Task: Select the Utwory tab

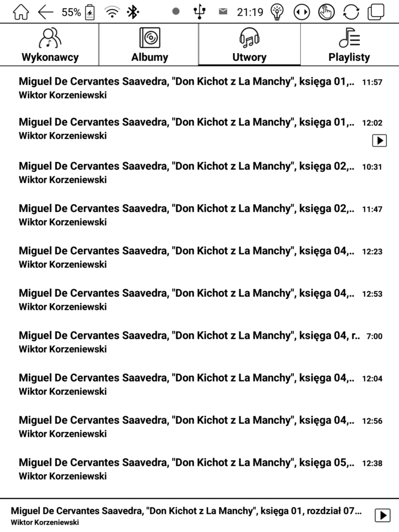Action: [x=249, y=44]
